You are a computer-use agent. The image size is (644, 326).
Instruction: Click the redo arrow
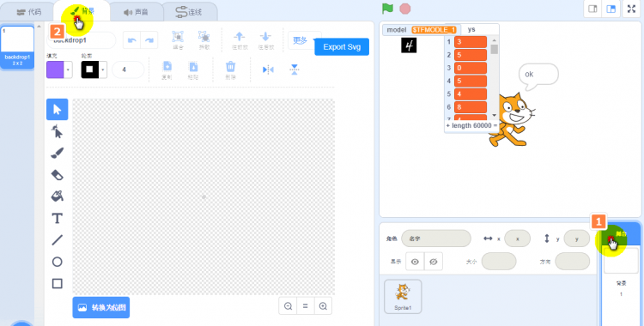coord(149,40)
